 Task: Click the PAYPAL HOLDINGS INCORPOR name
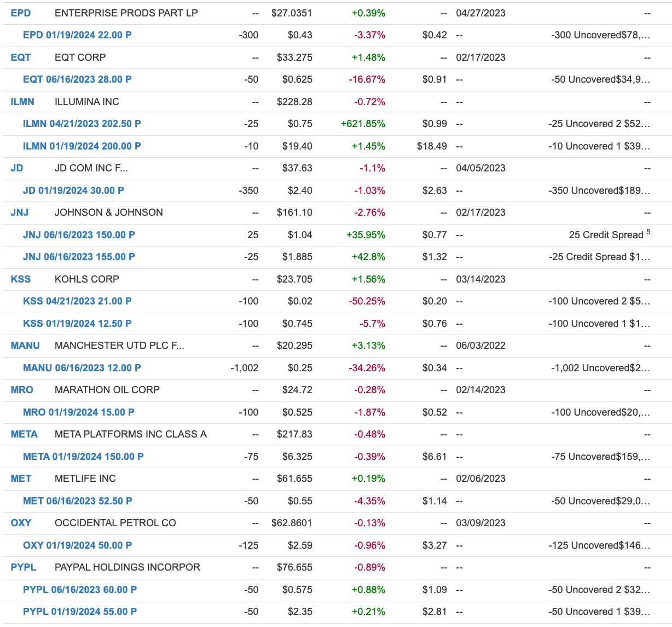tap(128, 567)
